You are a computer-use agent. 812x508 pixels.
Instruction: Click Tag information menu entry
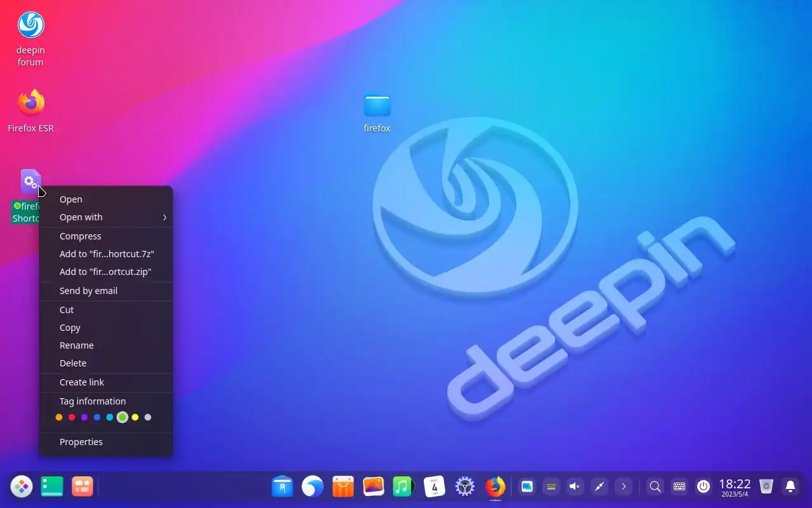pos(106,401)
